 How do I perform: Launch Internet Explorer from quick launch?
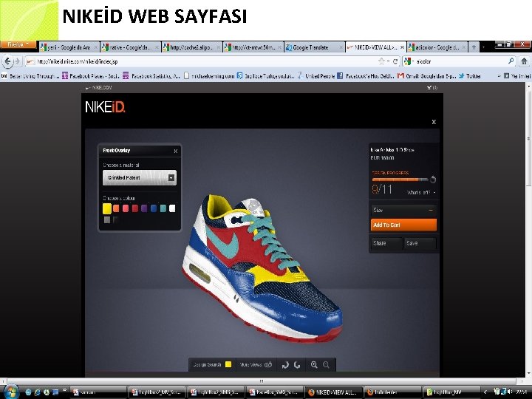[37, 392]
